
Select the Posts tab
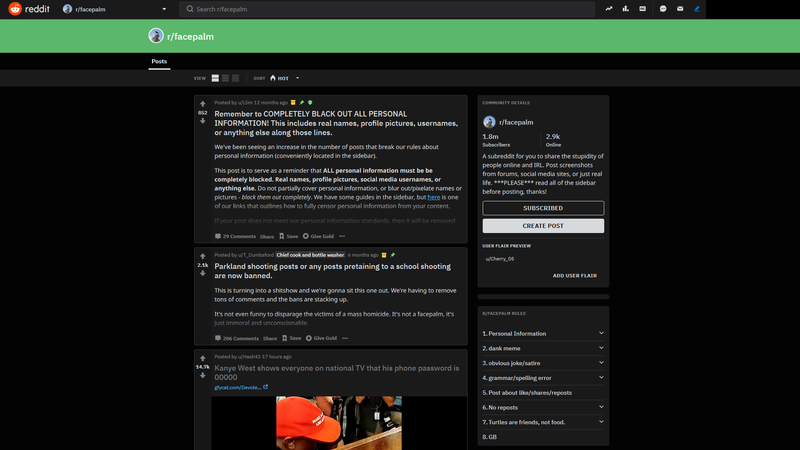pos(159,61)
